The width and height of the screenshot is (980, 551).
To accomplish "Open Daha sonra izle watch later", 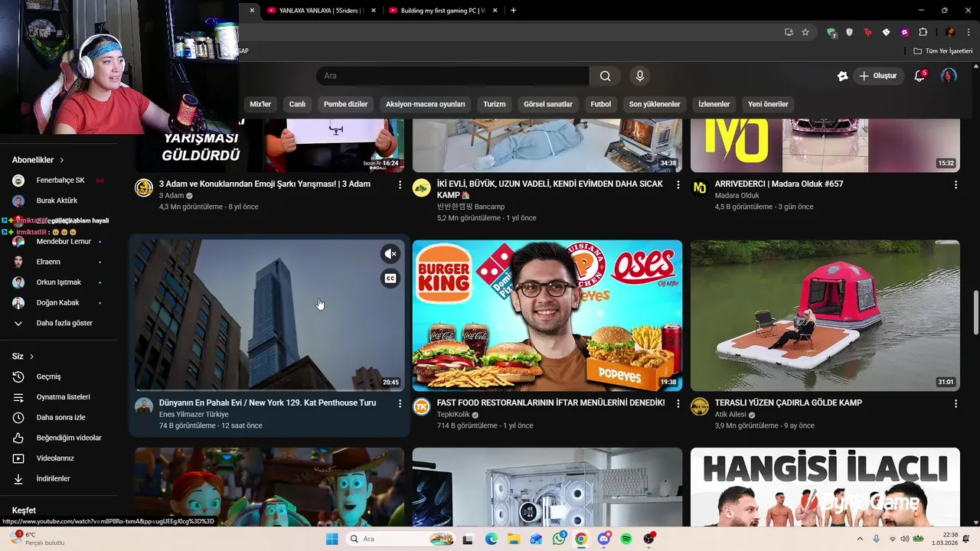I will click(59, 417).
